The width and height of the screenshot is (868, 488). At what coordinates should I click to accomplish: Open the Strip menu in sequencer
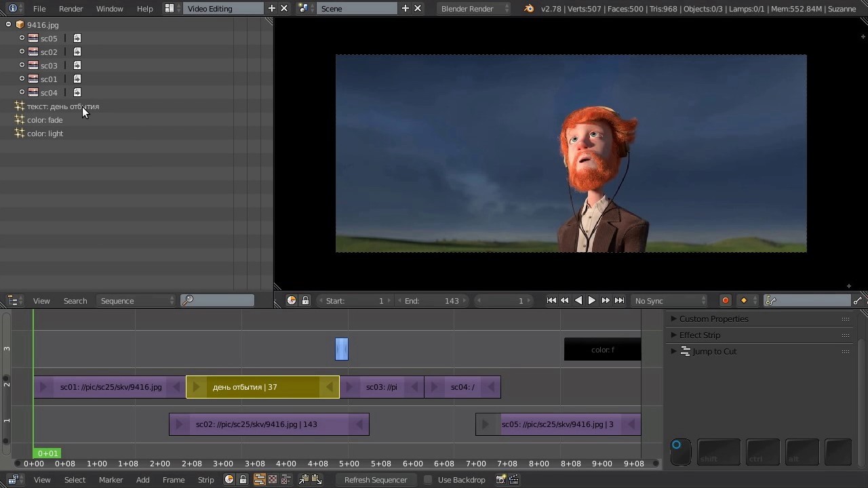(205, 480)
